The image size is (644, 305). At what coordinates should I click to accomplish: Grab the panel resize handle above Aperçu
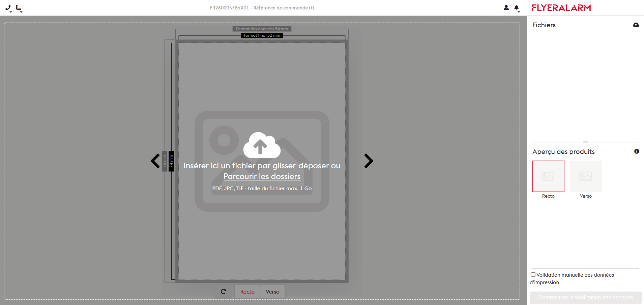(x=586, y=142)
